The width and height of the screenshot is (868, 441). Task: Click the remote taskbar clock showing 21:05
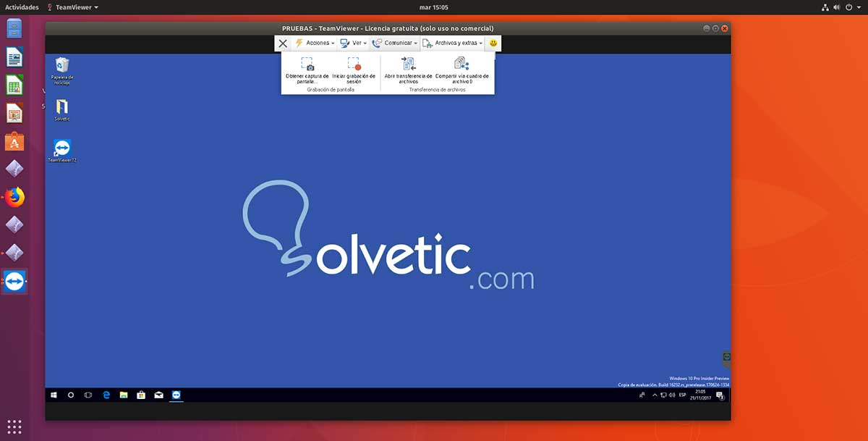pyautogui.click(x=700, y=395)
